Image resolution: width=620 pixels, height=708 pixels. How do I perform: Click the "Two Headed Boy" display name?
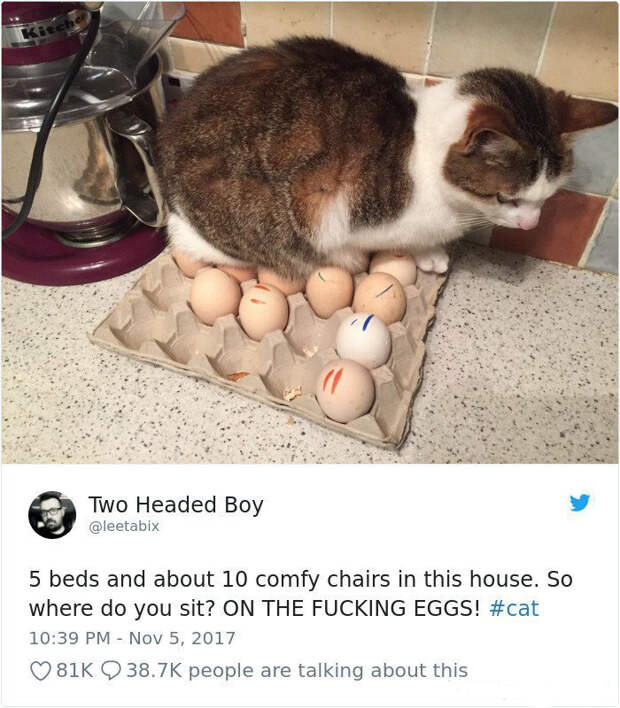point(176,504)
